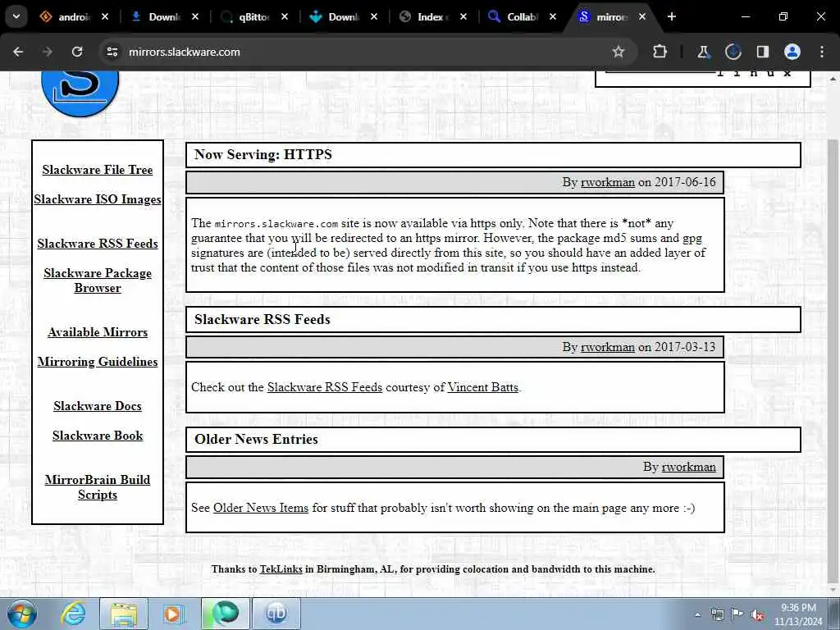
Task: Click the forward navigation arrow
Action: click(x=48, y=52)
